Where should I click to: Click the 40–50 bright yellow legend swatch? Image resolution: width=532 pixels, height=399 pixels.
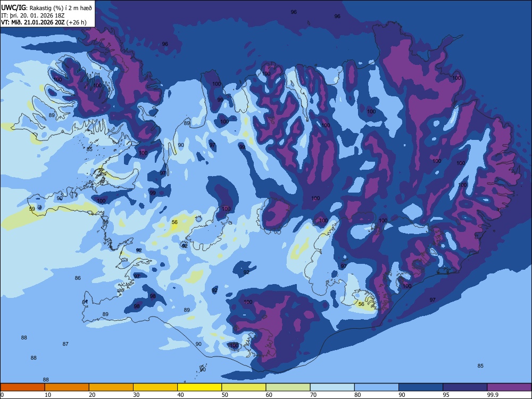coord(199,387)
